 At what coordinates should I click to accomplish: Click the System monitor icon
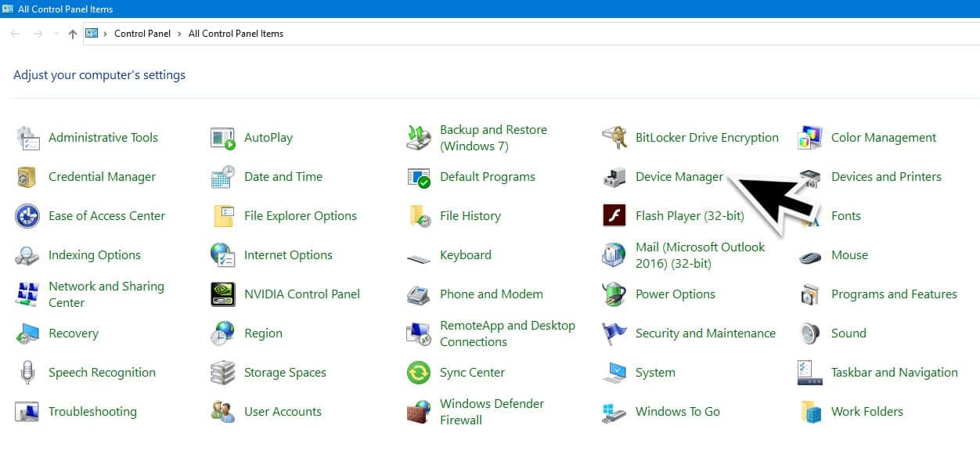(x=614, y=373)
